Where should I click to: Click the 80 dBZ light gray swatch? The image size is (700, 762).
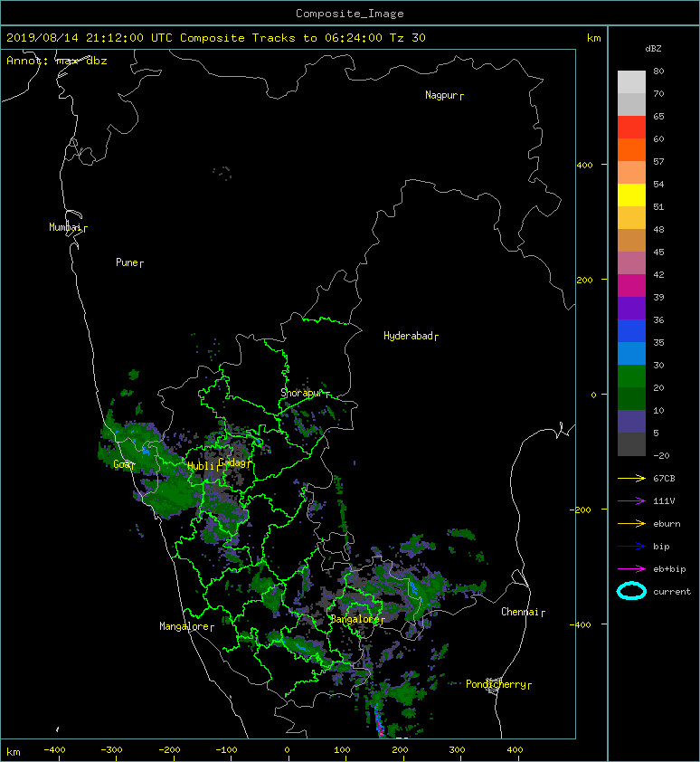tap(631, 81)
